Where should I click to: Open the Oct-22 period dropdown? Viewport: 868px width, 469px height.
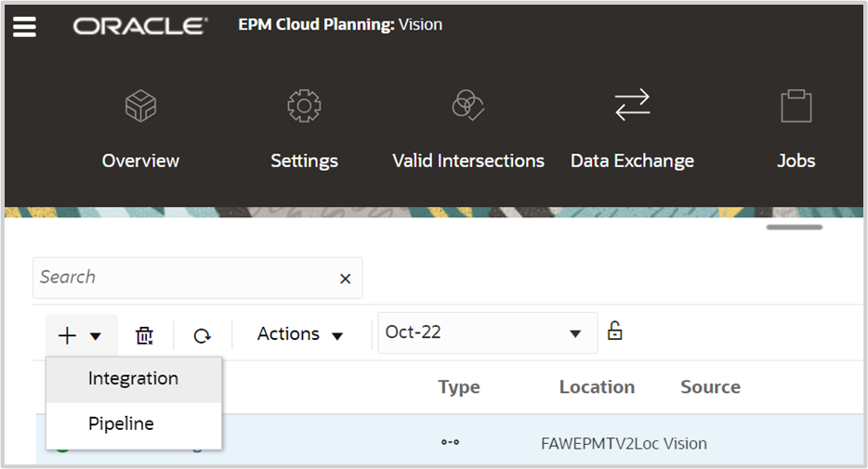pyautogui.click(x=486, y=332)
